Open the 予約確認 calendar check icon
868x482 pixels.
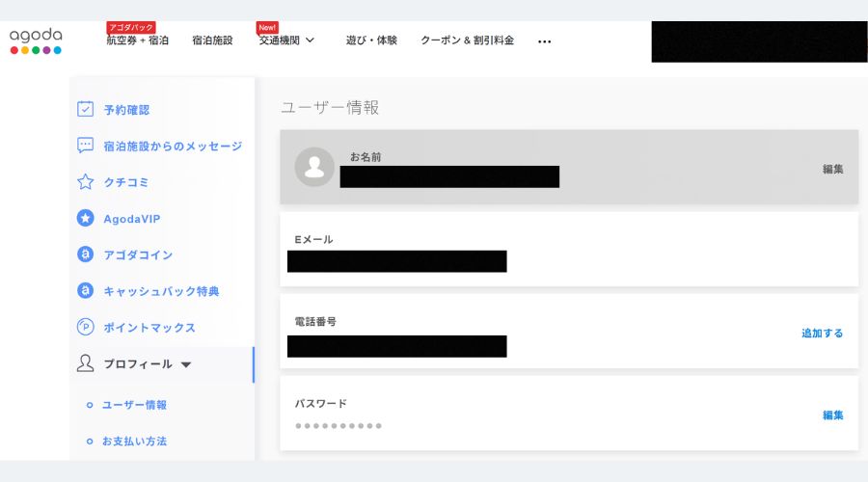pos(85,109)
